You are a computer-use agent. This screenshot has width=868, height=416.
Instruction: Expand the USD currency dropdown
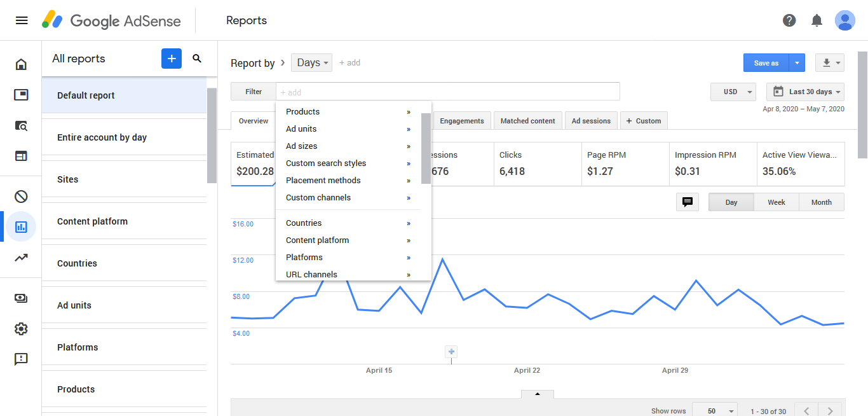pos(733,92)
